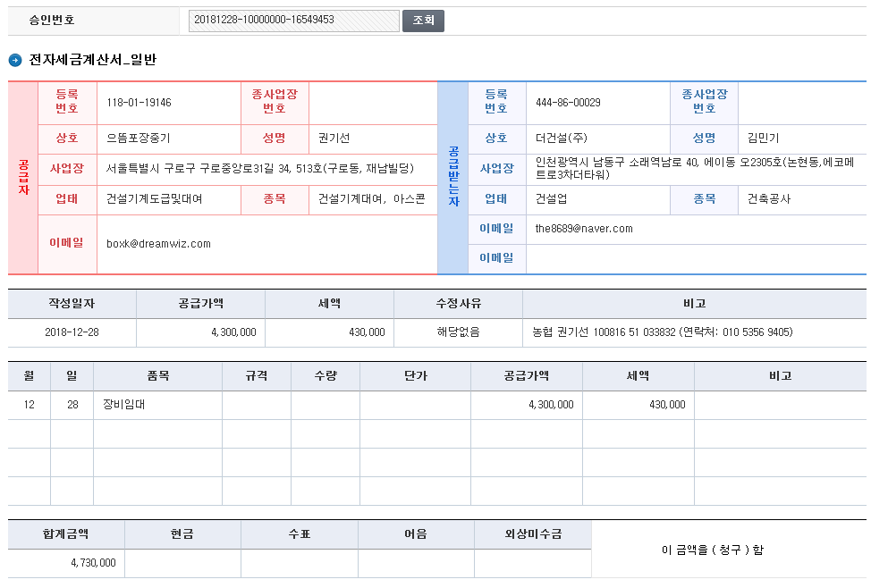This screenshot has height=588, width=871.
Task: Click supplier address starting with 서울특별시 구로구
Action: [x=260, y=168]
